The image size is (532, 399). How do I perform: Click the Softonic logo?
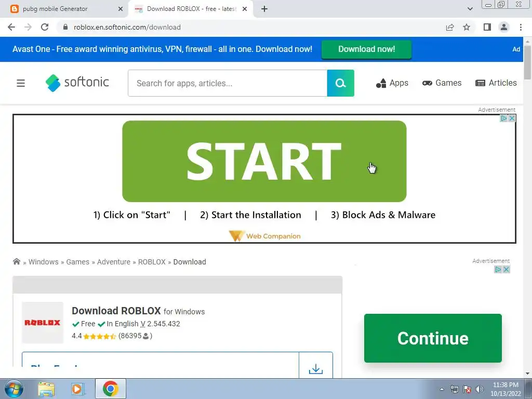(x=77, y=83)
